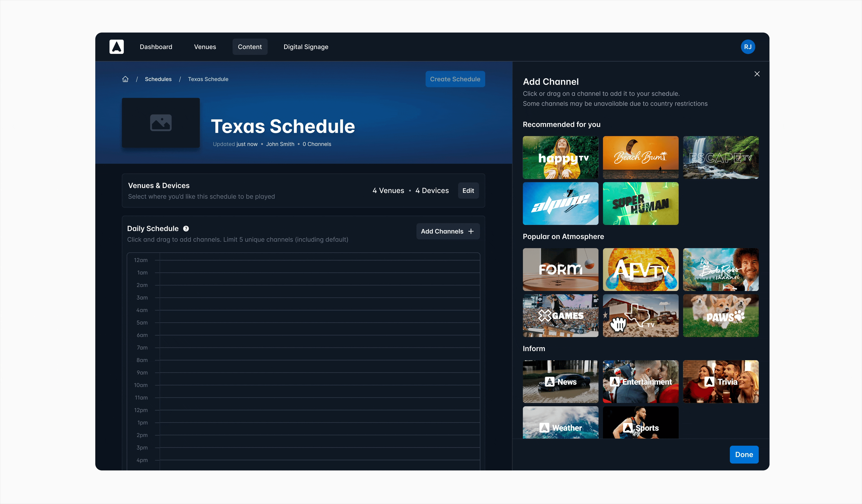This screenshot has height=504, width=862.
Task: Add the Entertainment channel
Action: tap(640, 381)
